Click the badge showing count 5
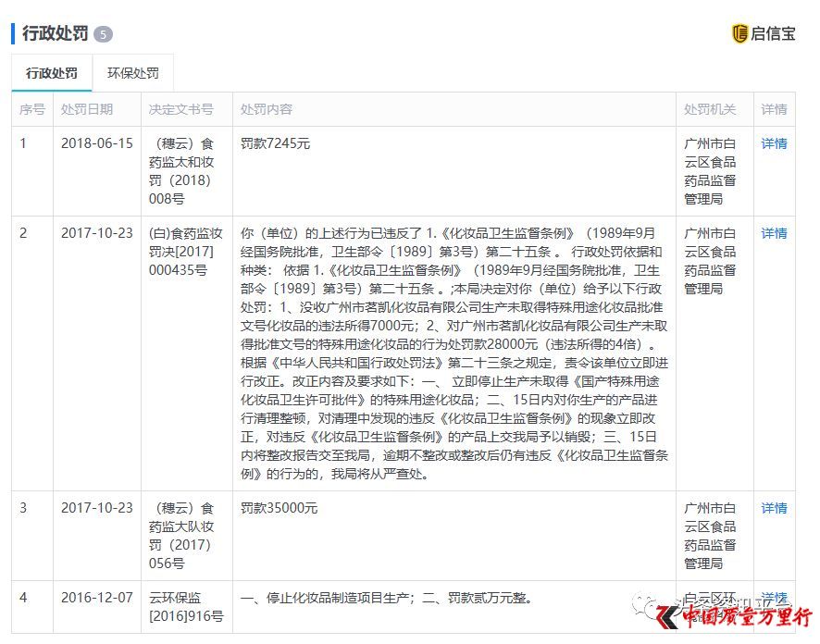The width and height of the screenshot is (820, 644). pos(102,33)
